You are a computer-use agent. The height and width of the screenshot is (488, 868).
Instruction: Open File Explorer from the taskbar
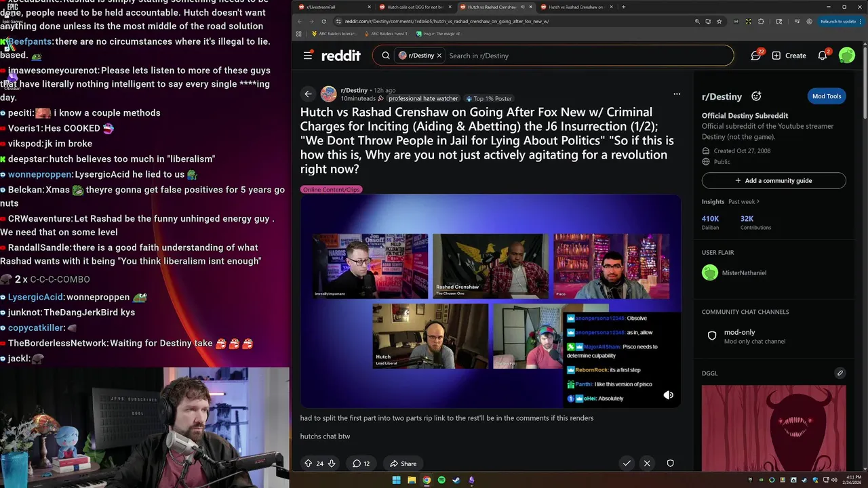pyautogui.click(x=412, y=481)
